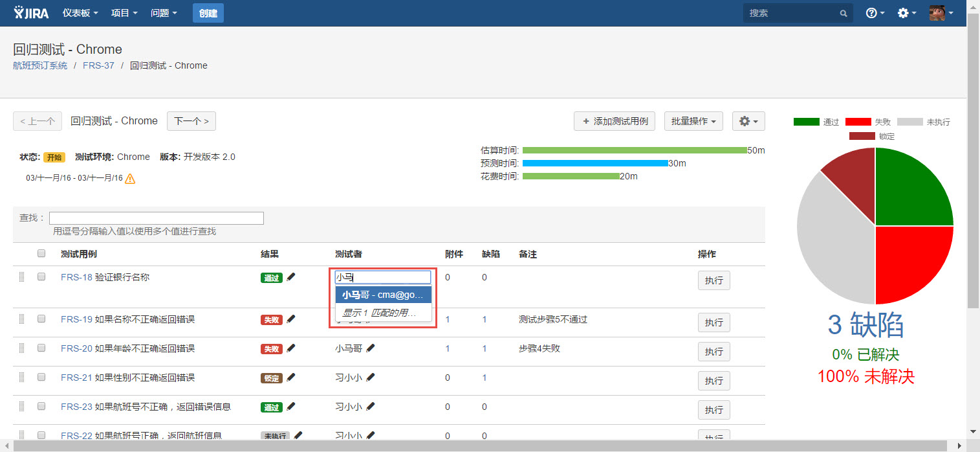
Task: Edit result pencil for FRS-19
Action: [291, 319]
